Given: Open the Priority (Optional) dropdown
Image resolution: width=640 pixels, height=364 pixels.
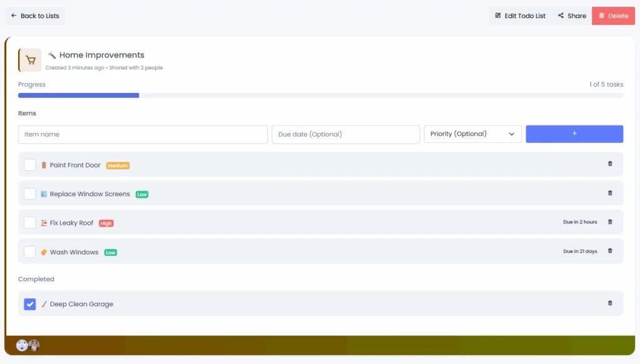Looking at the screenshot, I should click(472, 134).
